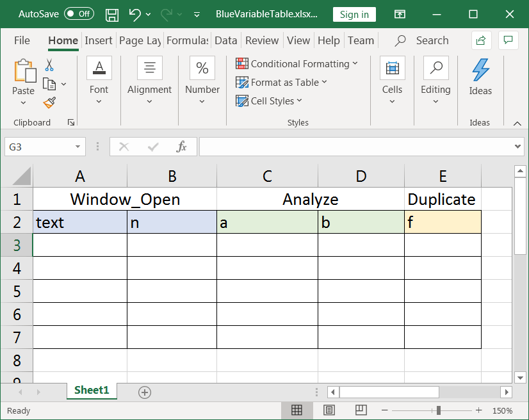This screenshot has width=529, height=420.
Task: Open the Page Layout tab
Action: [140, 40]
